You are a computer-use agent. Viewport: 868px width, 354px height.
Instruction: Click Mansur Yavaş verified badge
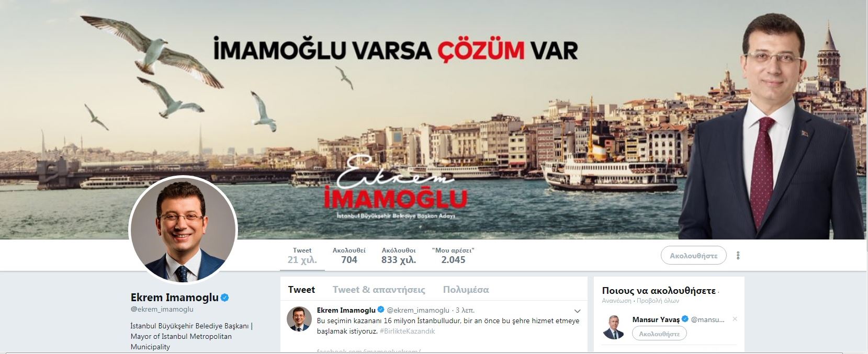(685, 319)
